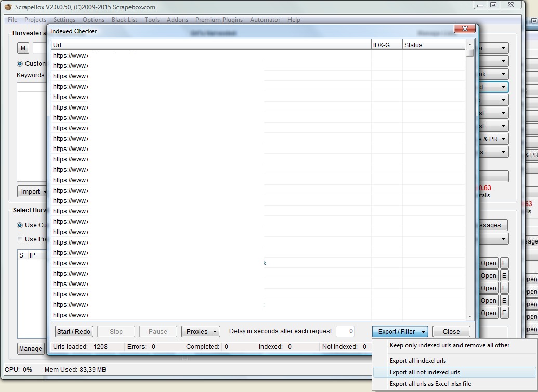The height and width of the screenshot is (392, 538).
Task: Click the url list scrollbar down arrow
Action: click(470, 317)
